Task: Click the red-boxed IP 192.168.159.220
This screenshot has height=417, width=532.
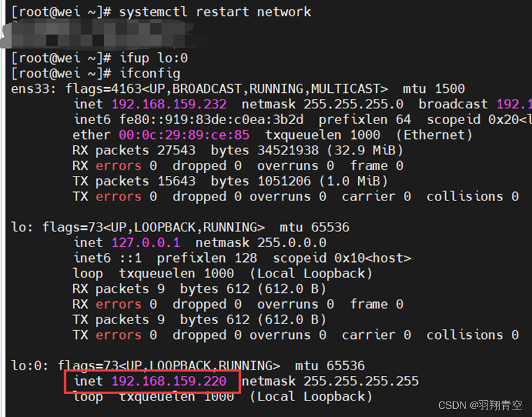Action: coord(169,382)
